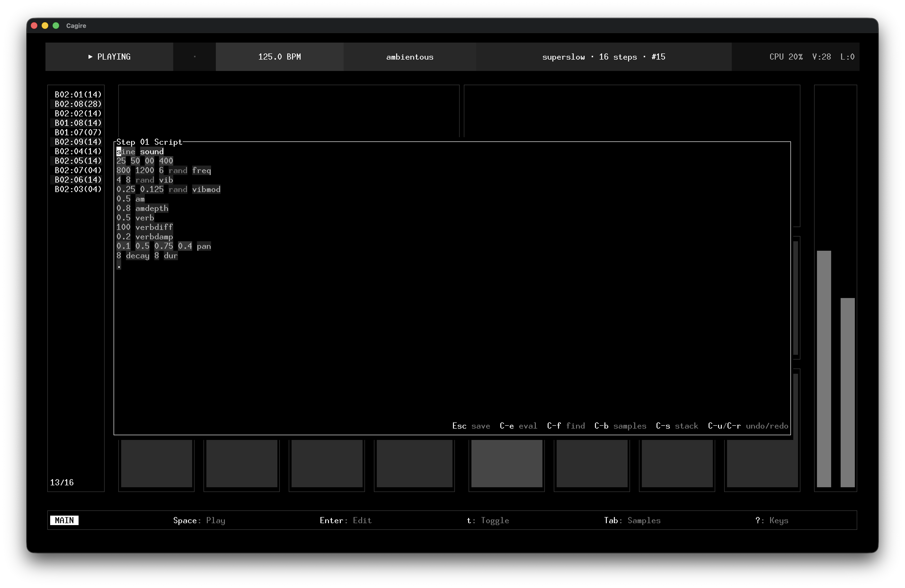
Task: Select B02:08(28) in the pattern list
Action: pyautogui.click(x=78, y=104)
